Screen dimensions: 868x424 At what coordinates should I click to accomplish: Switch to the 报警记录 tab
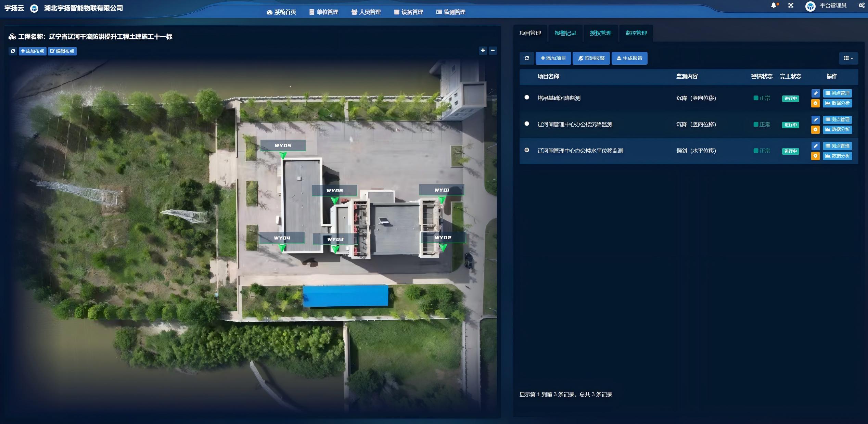tap(565, 33)
